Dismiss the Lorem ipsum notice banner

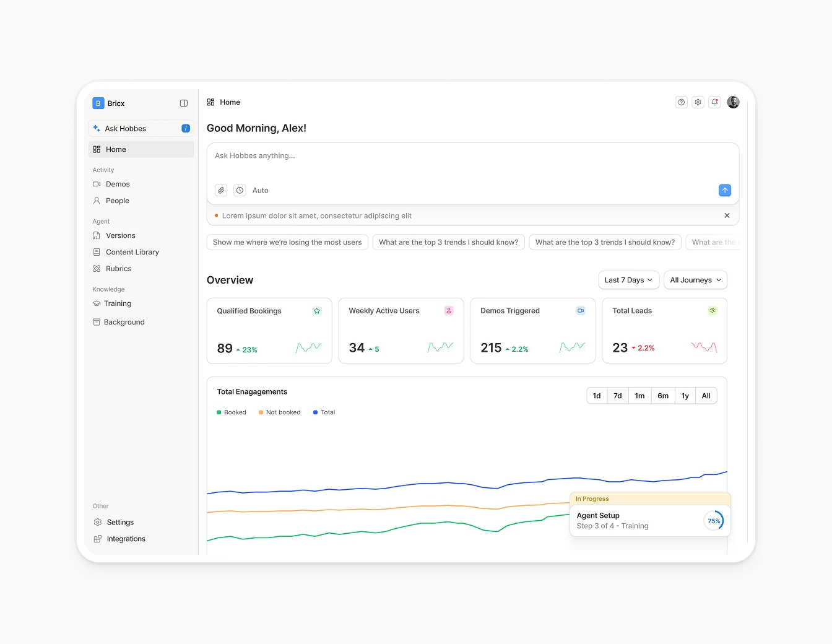[x=727, y=215]
